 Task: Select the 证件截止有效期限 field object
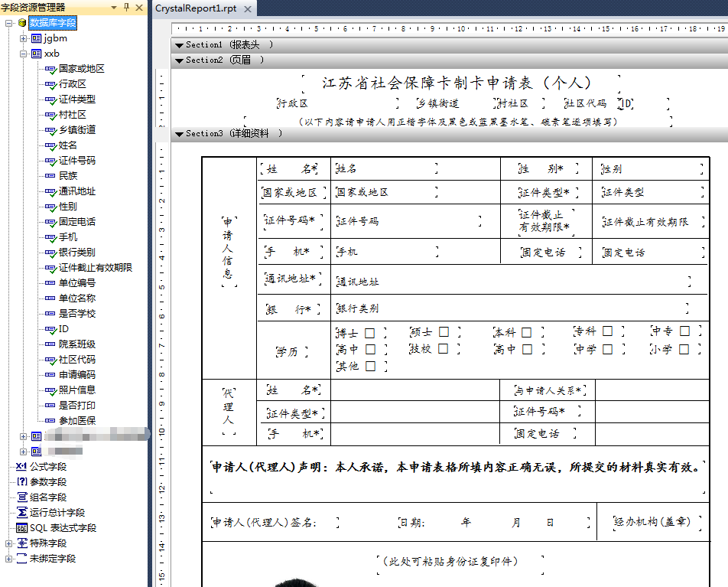[x=653, y=222]
